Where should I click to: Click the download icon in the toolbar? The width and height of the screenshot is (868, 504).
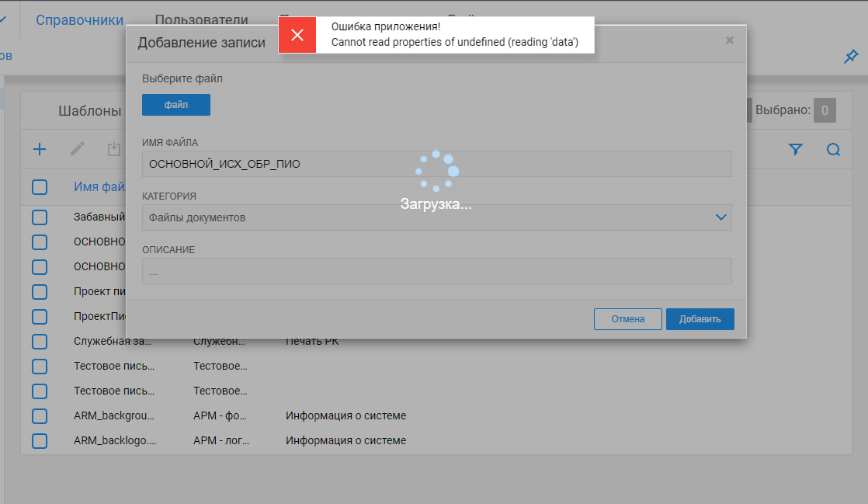point(114,149)
